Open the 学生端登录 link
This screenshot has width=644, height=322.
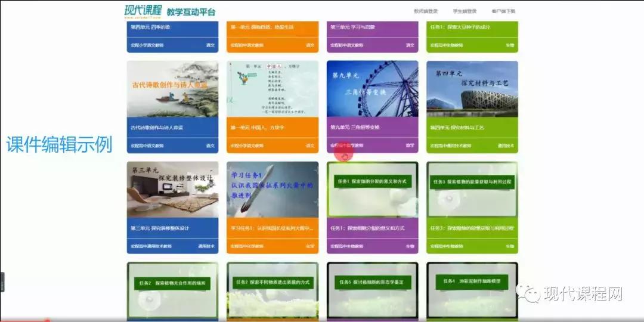[465, 11]
